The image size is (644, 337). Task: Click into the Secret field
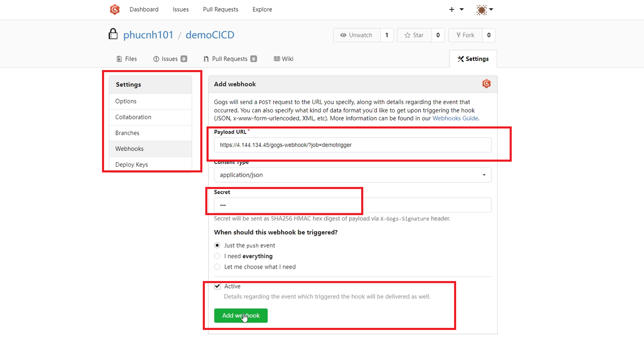tap(353, 205)
